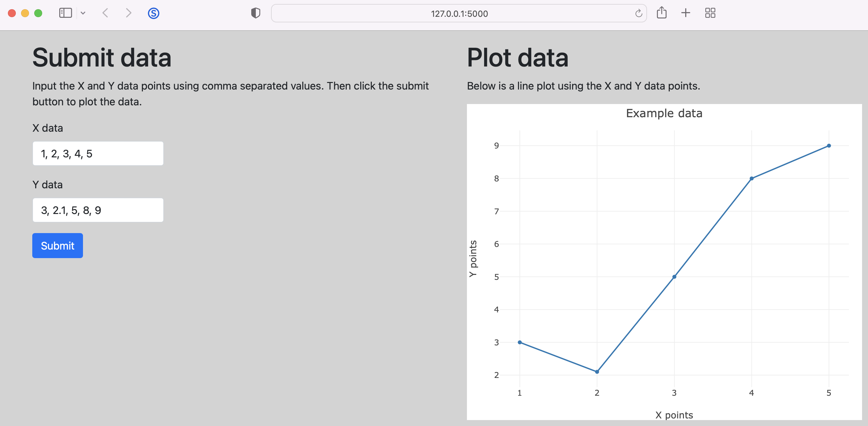The height and width of the screenshot is (426, 868).
Task: Click the 'X data' field label
Action: coord(47,128)
